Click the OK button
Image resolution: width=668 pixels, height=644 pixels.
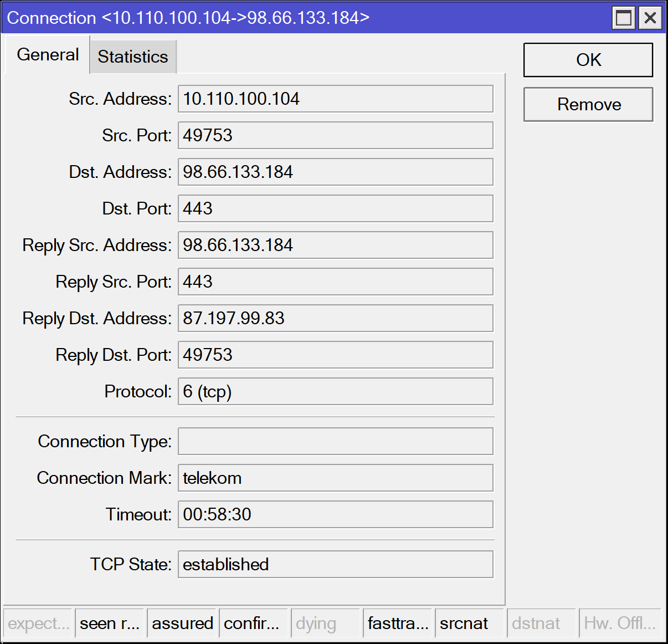(x=588, y=59)
